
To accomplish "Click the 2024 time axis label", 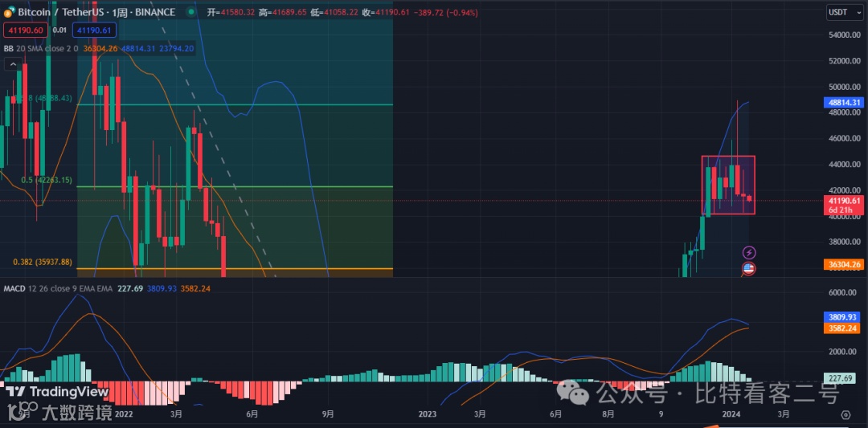I will pos(732,414).
